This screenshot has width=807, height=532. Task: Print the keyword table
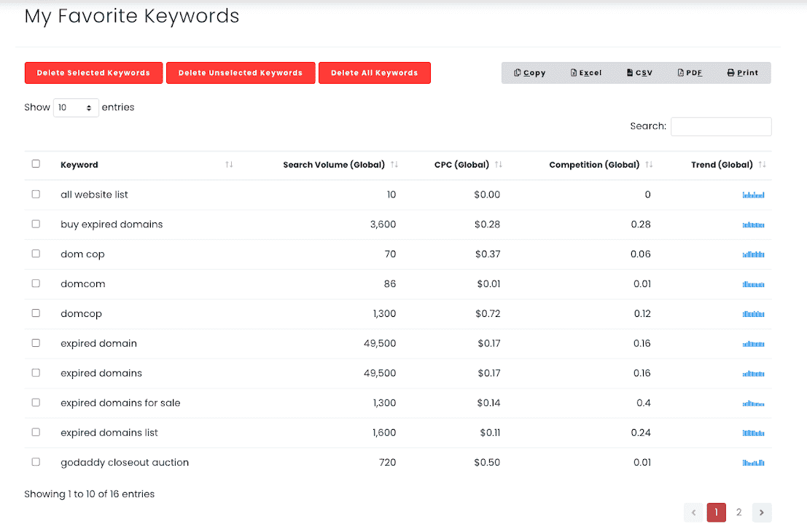click(x=742, y=73)
